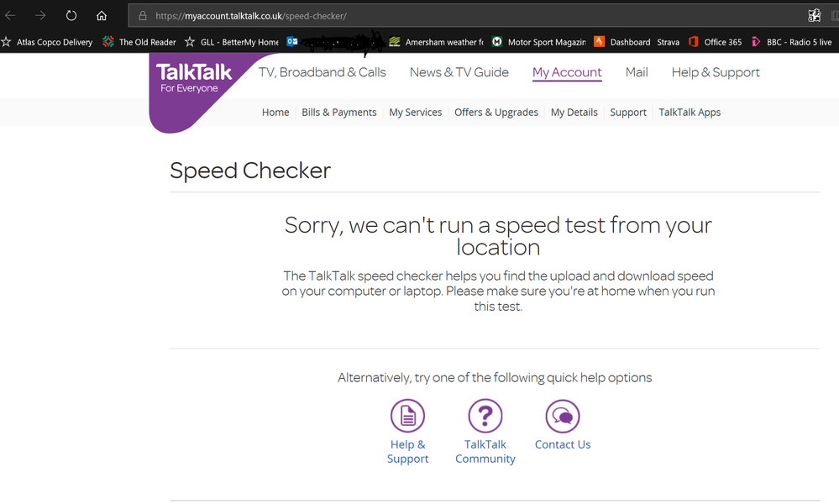Select the My Account tab
Screen dimensions: 839x504
(567, 72)
